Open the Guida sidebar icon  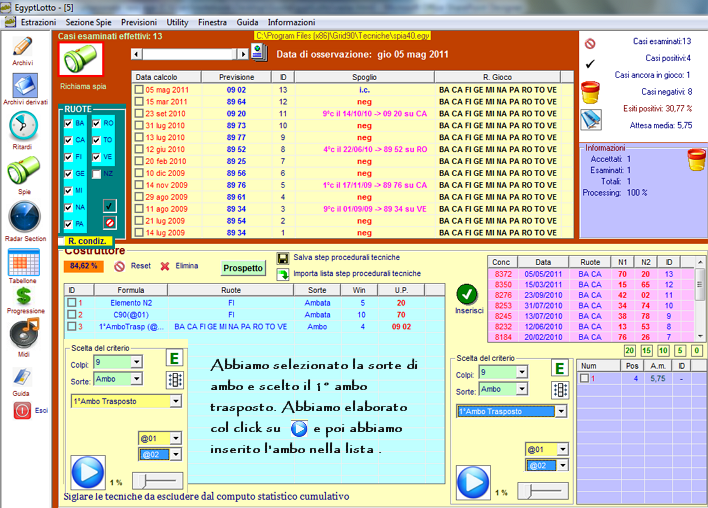(x=21, y=377)
